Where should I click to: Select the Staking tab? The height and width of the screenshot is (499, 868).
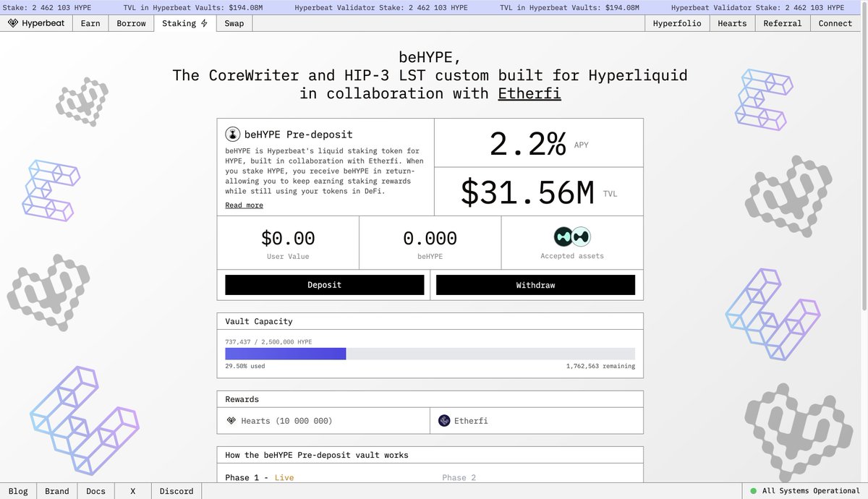(x=185, y=23)
